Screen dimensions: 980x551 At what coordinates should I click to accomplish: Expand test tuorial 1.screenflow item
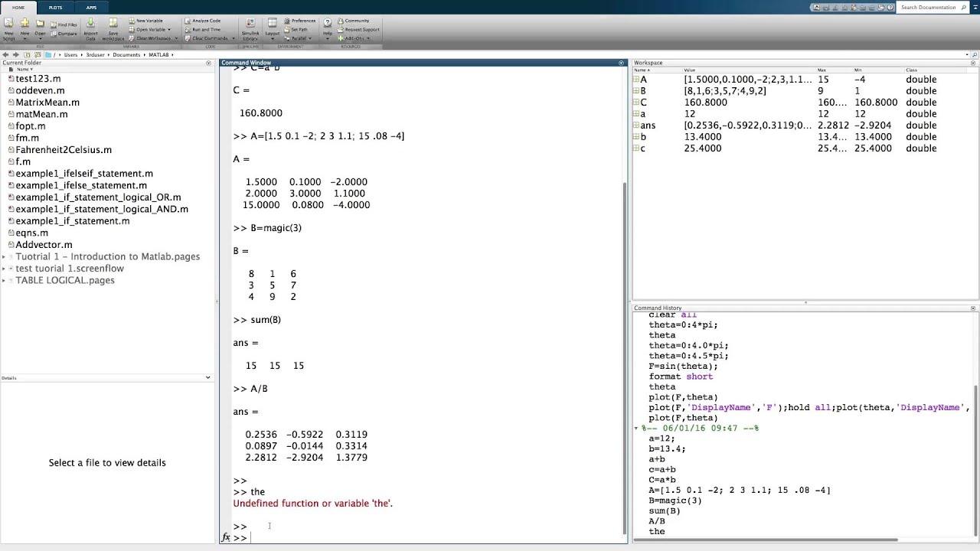tap(4, 269)
